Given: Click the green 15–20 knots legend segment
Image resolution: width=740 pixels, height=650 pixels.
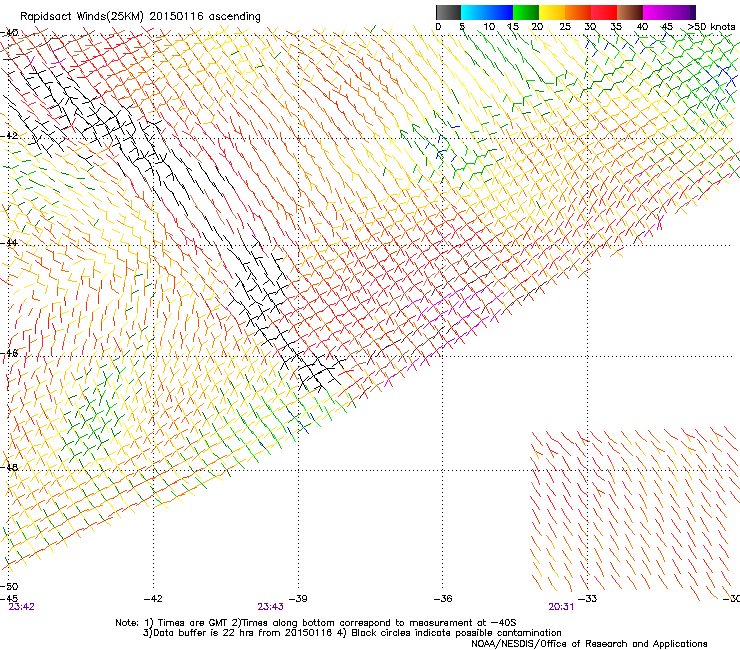Looking at the screenshot, I should coord(526,12).
